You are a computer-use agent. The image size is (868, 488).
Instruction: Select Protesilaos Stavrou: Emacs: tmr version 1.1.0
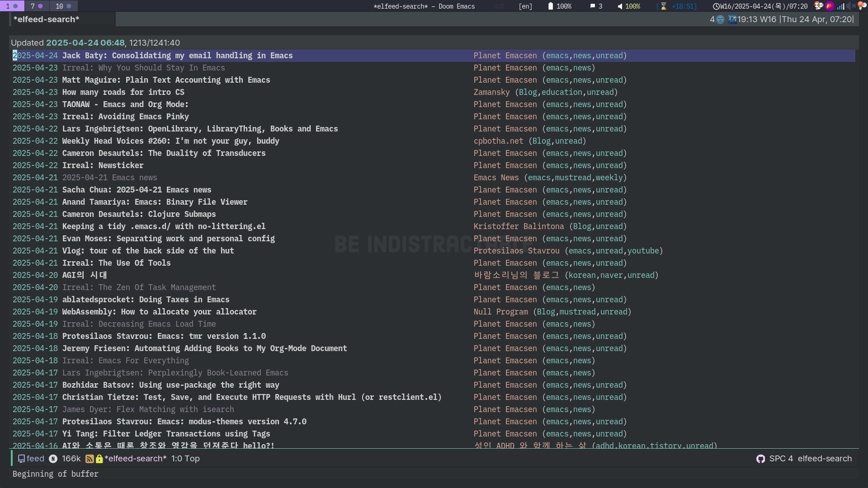click(164, 336)
